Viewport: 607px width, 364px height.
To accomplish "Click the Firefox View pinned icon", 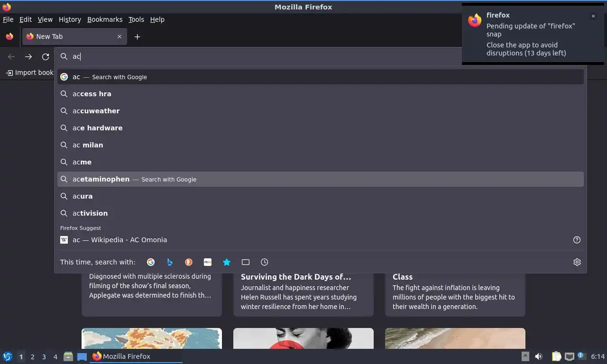I will 9,36.
